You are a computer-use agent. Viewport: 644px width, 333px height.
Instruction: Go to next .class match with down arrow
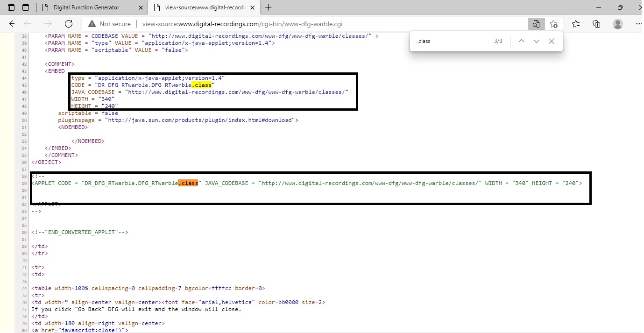pos(537,41)
